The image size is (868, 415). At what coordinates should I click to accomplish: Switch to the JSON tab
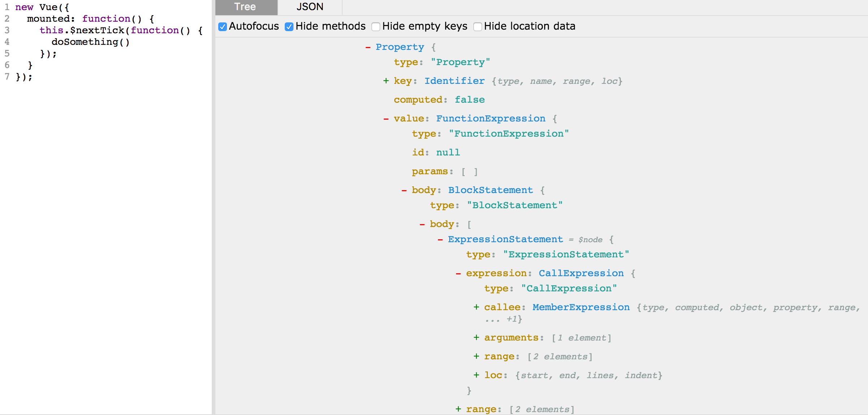(310, 7)
